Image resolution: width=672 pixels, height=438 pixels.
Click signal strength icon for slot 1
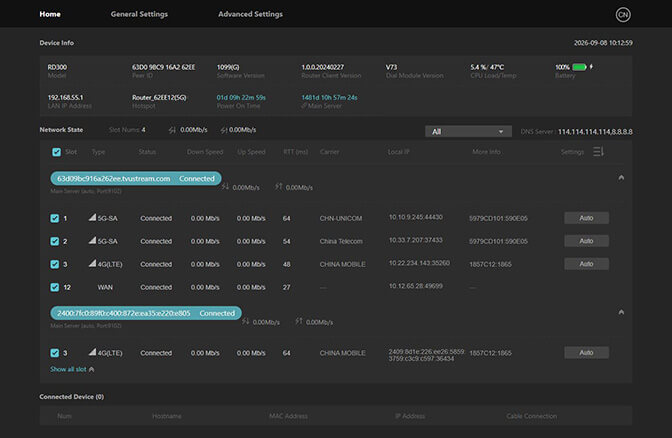point(92,217)
